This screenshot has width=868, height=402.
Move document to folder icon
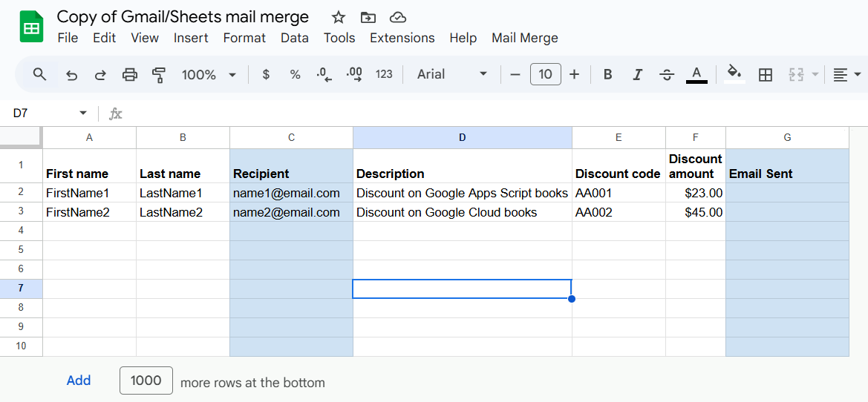[x=368, y=18]
